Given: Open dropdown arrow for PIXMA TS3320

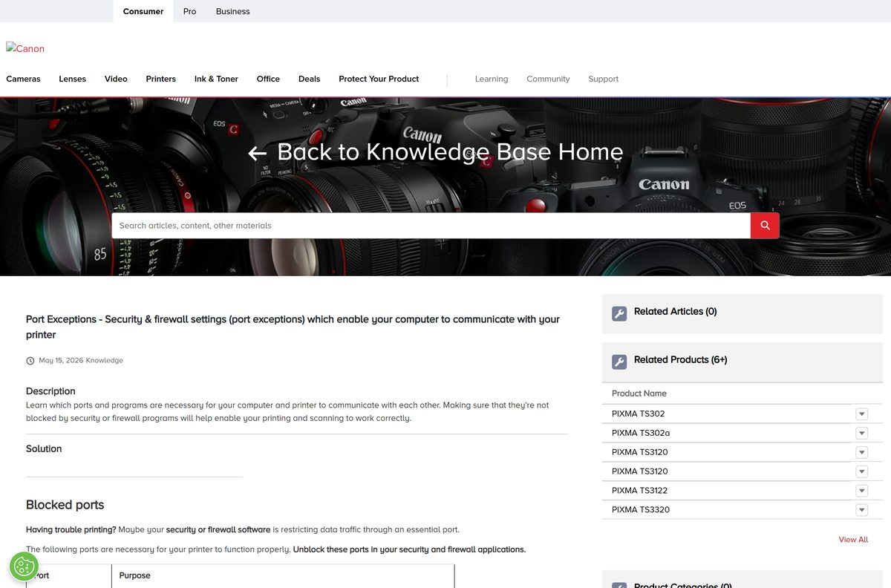Looking at the screenshot, I should click(861, 509).
